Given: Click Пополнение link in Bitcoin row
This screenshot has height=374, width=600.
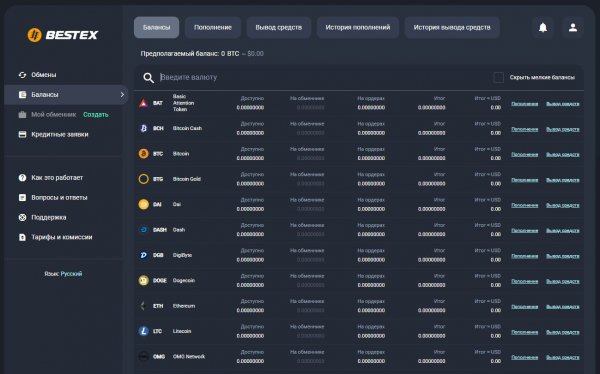Looking at the screenshot, I should pyautogui.click(x=525, y=155).
